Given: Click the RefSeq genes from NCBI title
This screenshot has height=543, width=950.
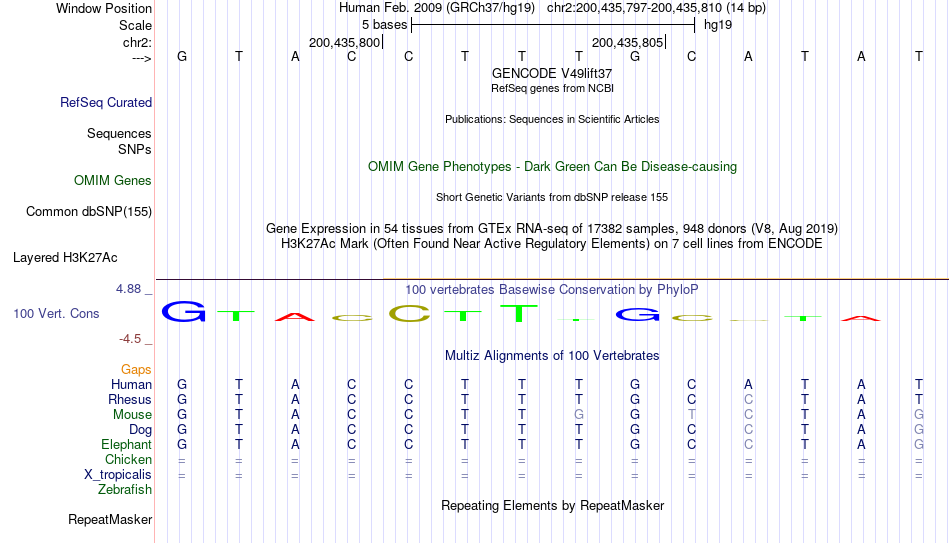Looking at the screenshot, I should click(x=552, y=88).
